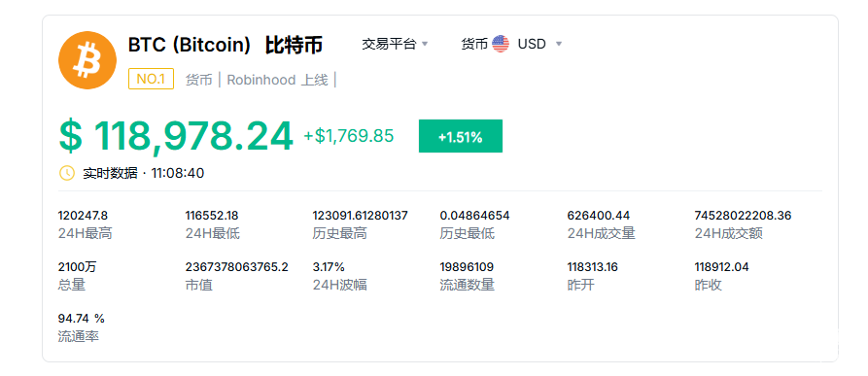This screenshot has height=376, width=868.
Task: Click the 实时数据 · 11:08:40 timestamp
Action: click(x=144, y=173)
